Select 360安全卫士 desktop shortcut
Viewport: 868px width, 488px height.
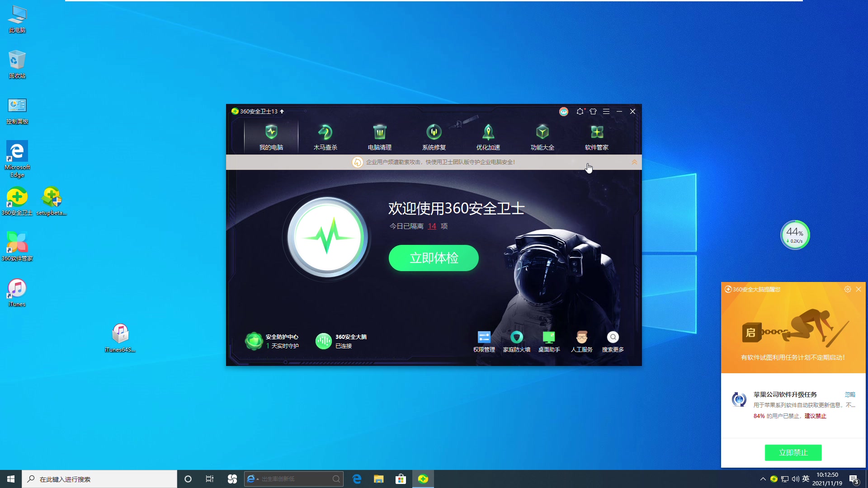(x=17, y=202)
